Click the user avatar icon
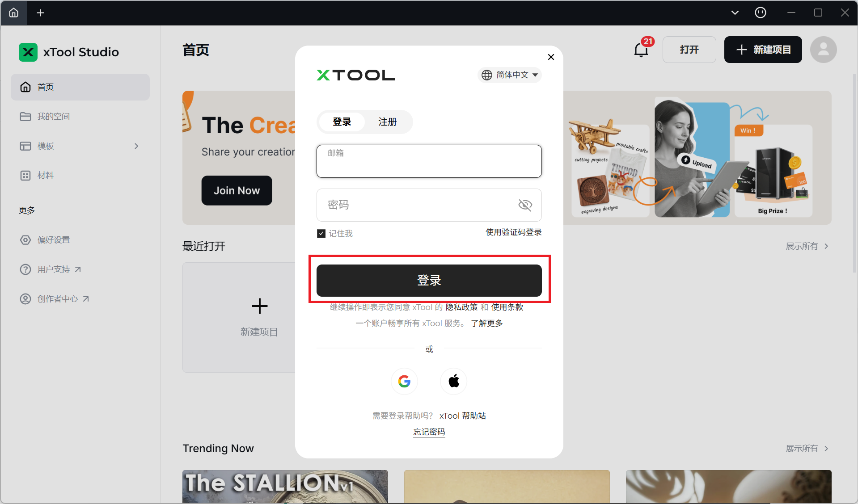This screenshot has width=858, height=504. (x=823, y=50)
